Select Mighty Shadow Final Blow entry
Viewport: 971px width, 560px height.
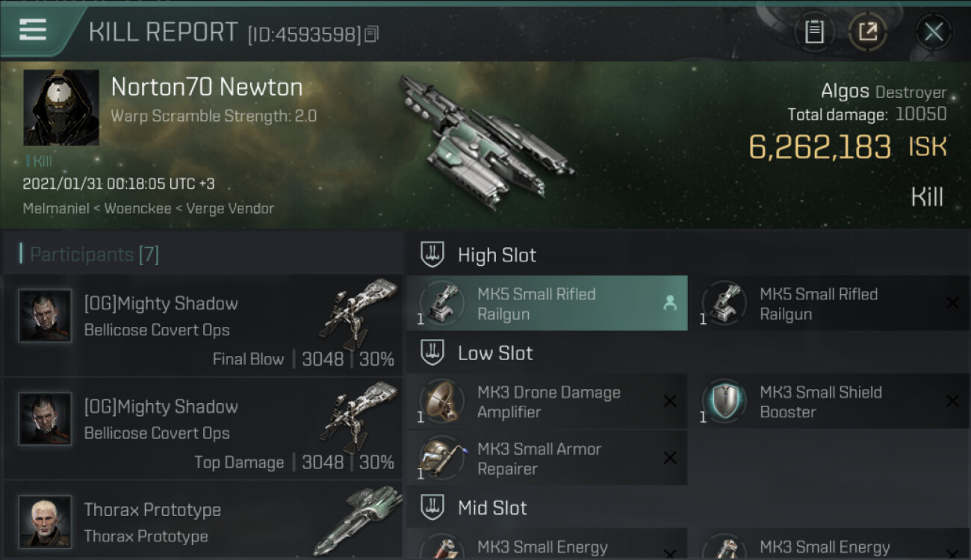[203, 326]
